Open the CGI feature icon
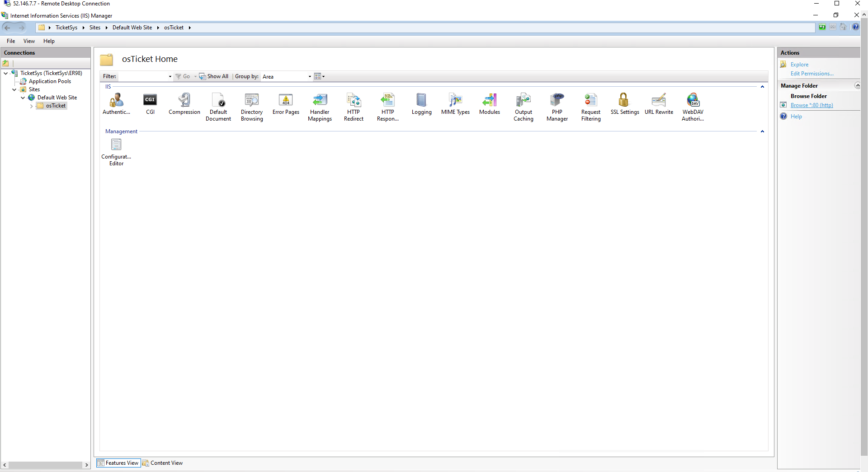Screen dimensions: 868x472 150,104
